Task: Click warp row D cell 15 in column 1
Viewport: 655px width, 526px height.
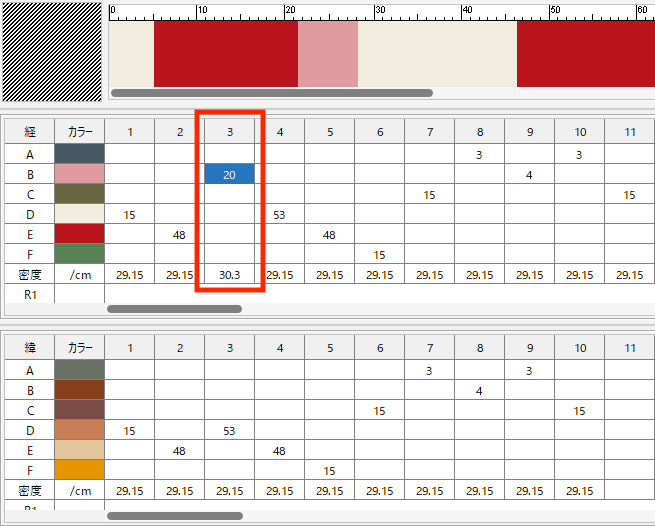Action: (x=129, y=214)
